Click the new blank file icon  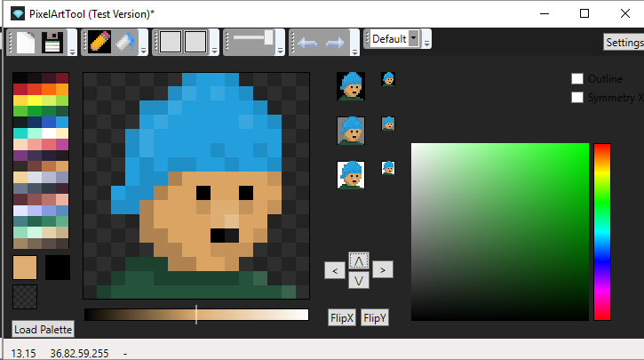tap(26, 43)
